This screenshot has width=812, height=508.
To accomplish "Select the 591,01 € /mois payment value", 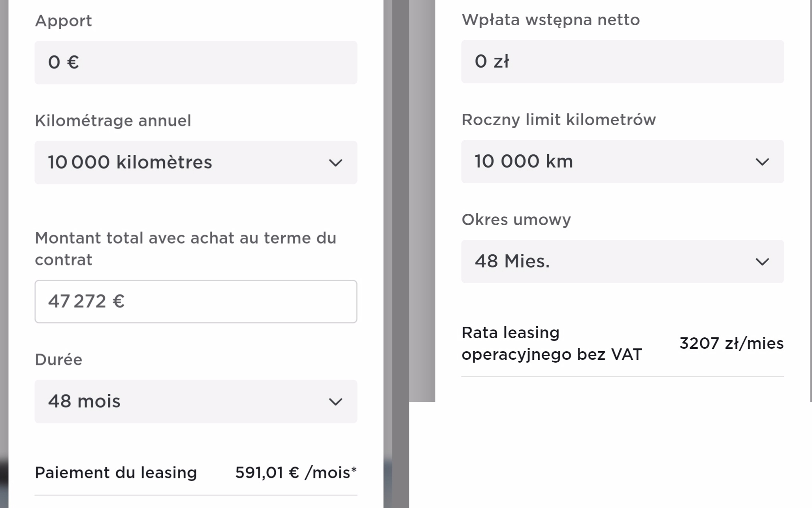I will click(x=296, y=472).
